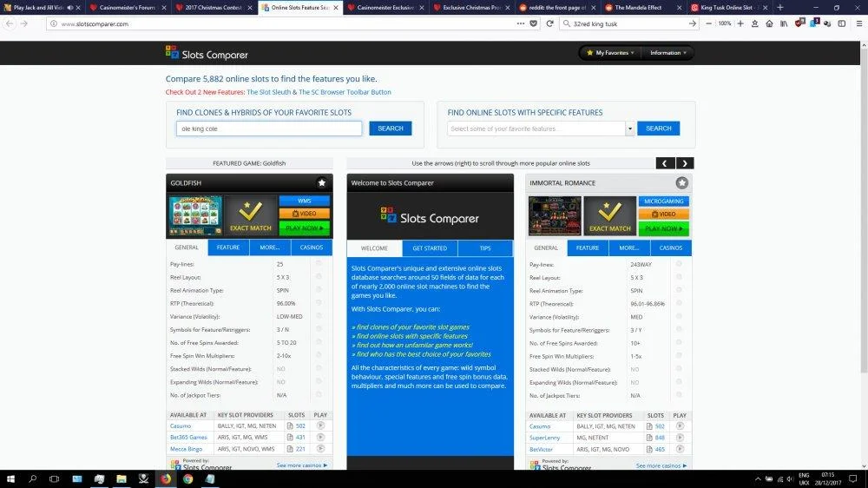
Task: Click SEARCH button for clones and hybrids
Action: click(x=391, y=129)
